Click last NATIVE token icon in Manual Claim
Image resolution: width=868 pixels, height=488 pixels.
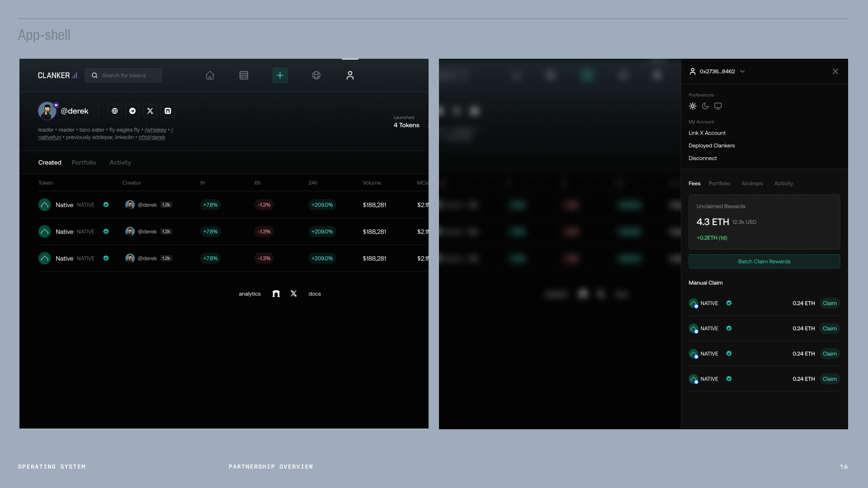[693, 380]
